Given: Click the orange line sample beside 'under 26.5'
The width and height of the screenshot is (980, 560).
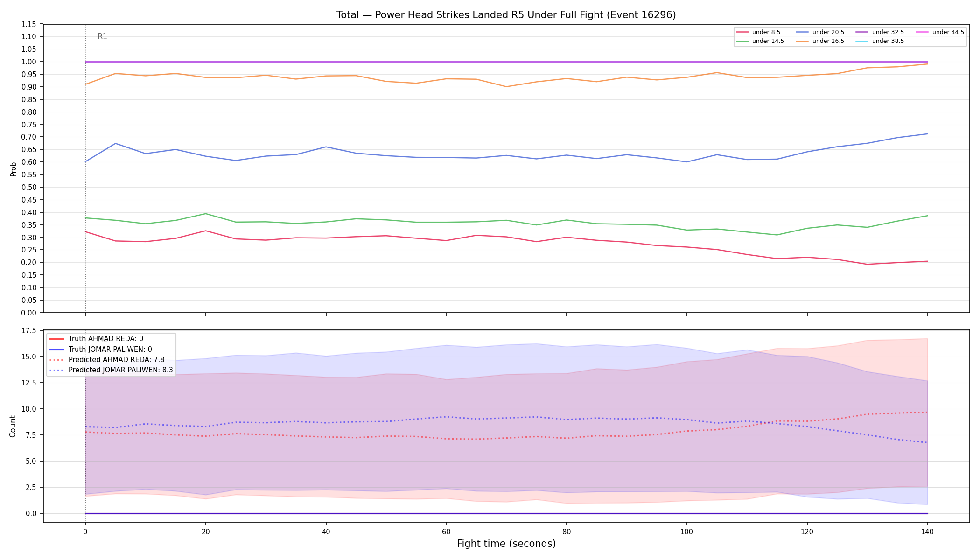Looking at the screenshot, I should coord(802,41).
